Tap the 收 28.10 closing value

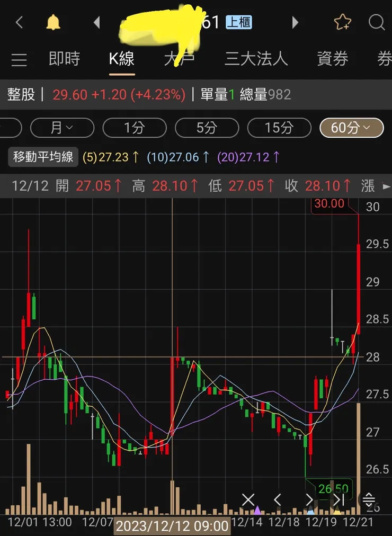coord(318,186)
